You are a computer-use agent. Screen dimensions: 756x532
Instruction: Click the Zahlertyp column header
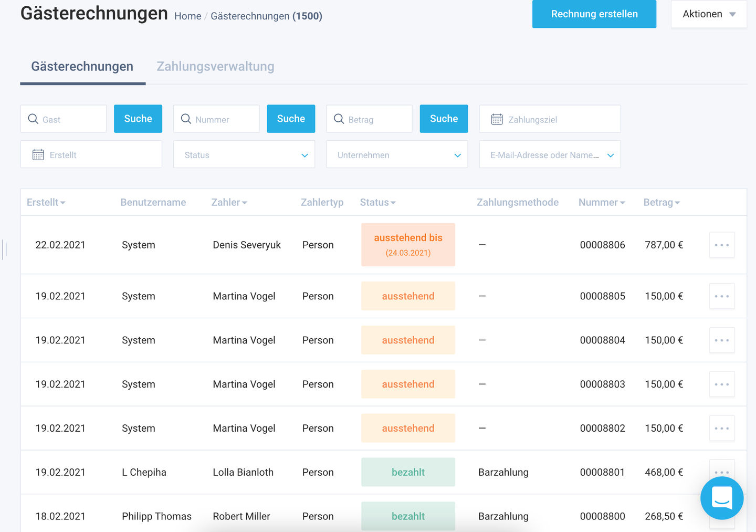322,202
